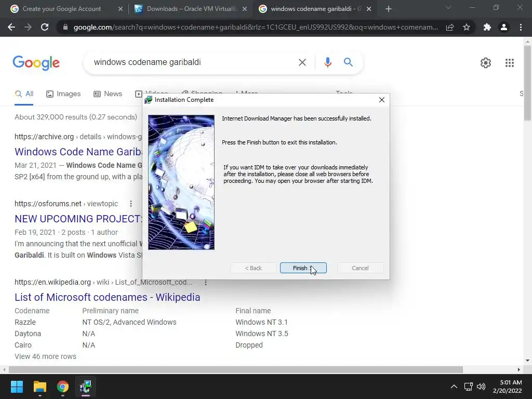
Task: Close the Create your Google Account tab
Action: coord(120,9)
